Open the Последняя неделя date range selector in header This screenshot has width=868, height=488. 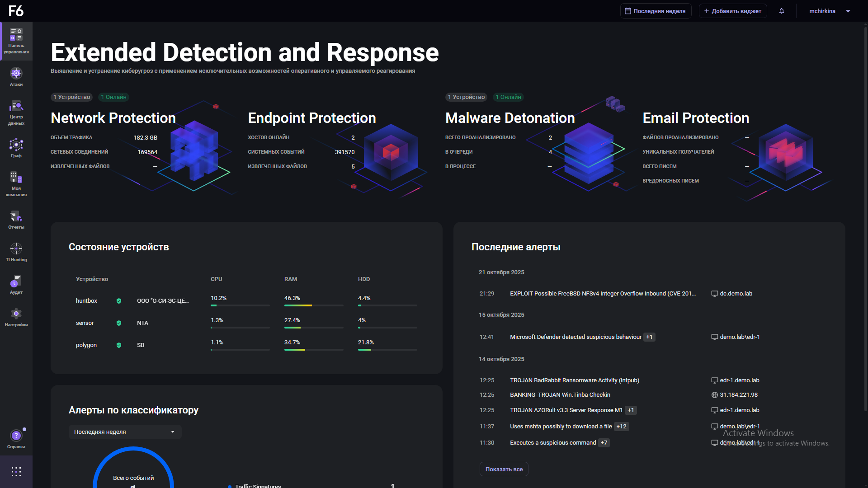tap(655, 11)
